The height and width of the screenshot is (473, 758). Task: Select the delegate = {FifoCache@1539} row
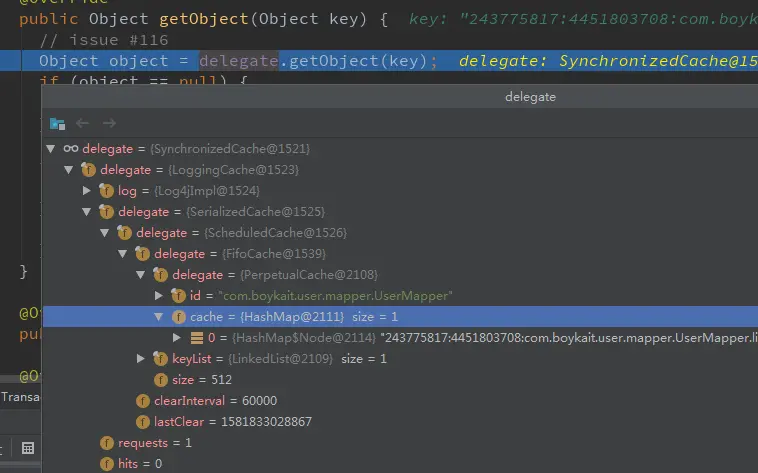[400, 253]
